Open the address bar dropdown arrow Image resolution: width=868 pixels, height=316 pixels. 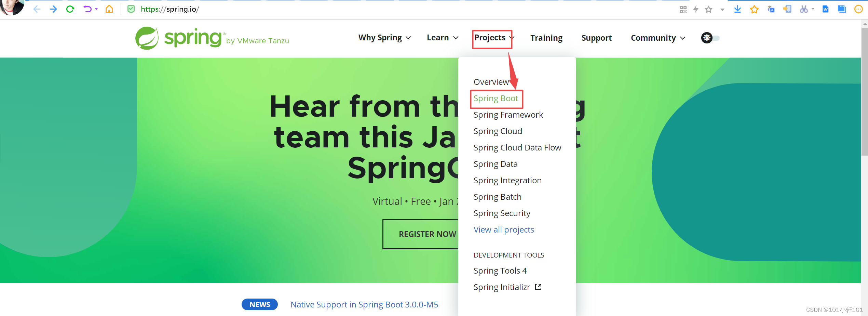coord(722,10)
